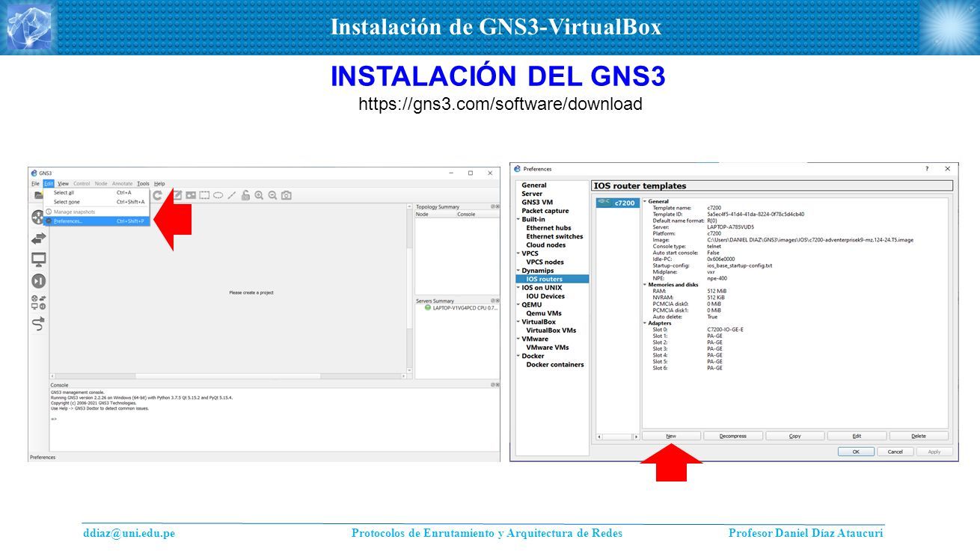
Task: Close the Servers Summary dock panel
Action: pos(497,301)
